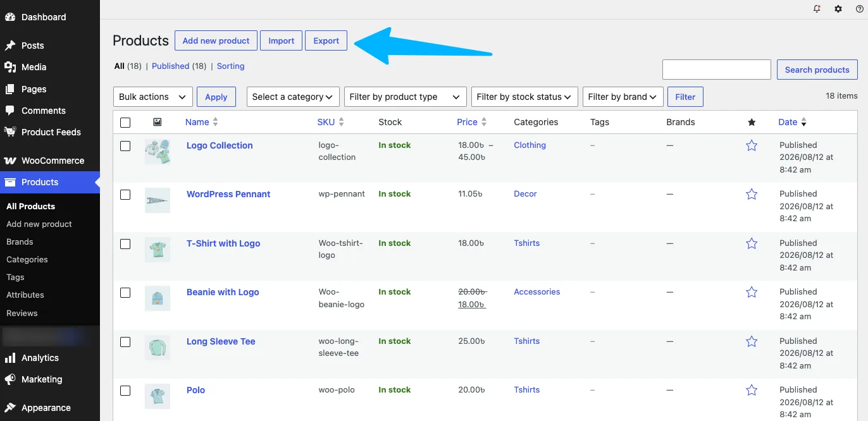868x421 pixels.
Task: Click the Import button
Action: pyautogui.click(x=281, y=40)
